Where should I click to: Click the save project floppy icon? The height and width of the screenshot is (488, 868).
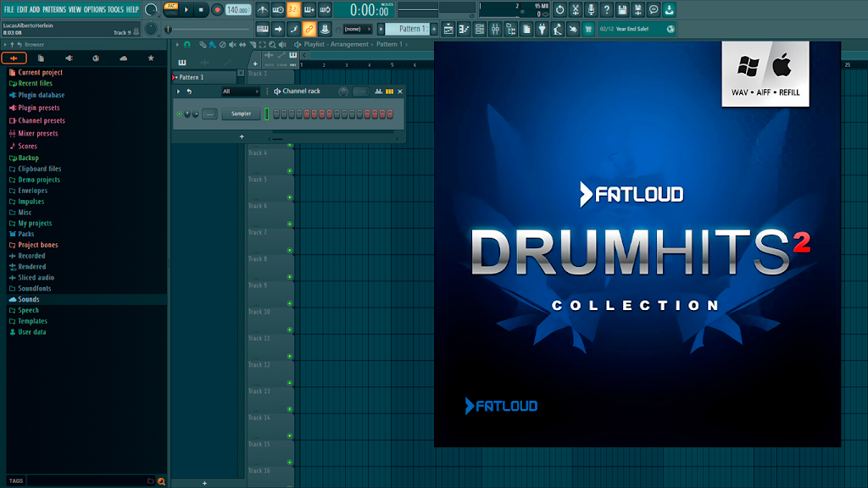point(622,9)
